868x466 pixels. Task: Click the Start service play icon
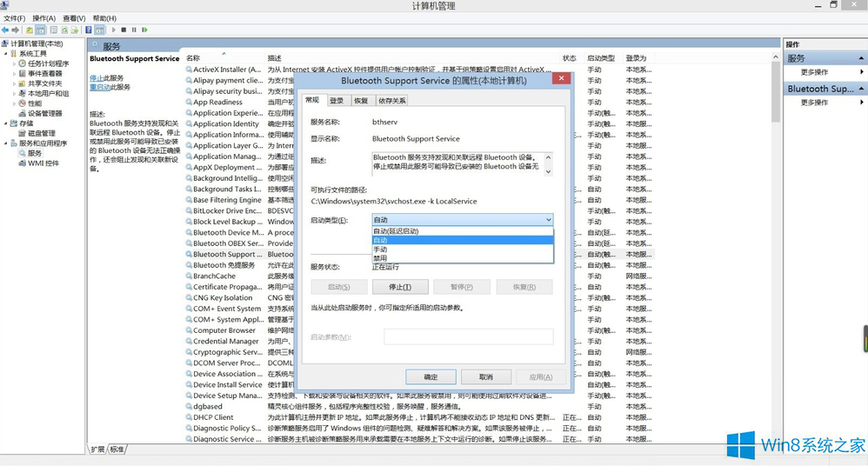click(x=113, y=30)
